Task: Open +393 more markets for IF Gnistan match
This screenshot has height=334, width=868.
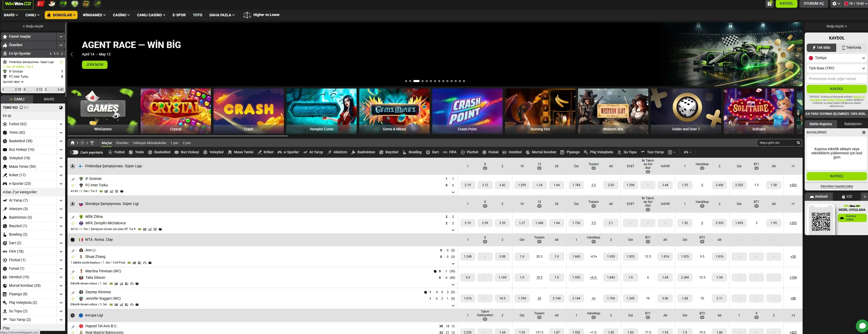Action: (793, 185)
